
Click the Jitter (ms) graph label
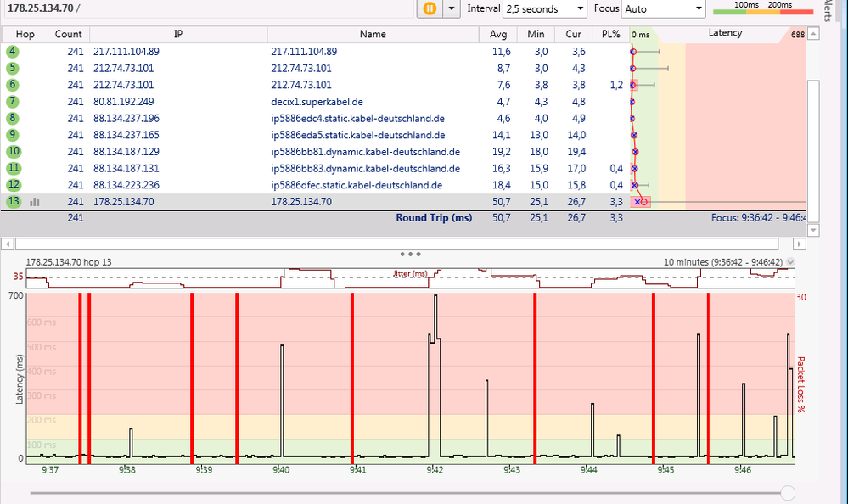coord(410,273)
